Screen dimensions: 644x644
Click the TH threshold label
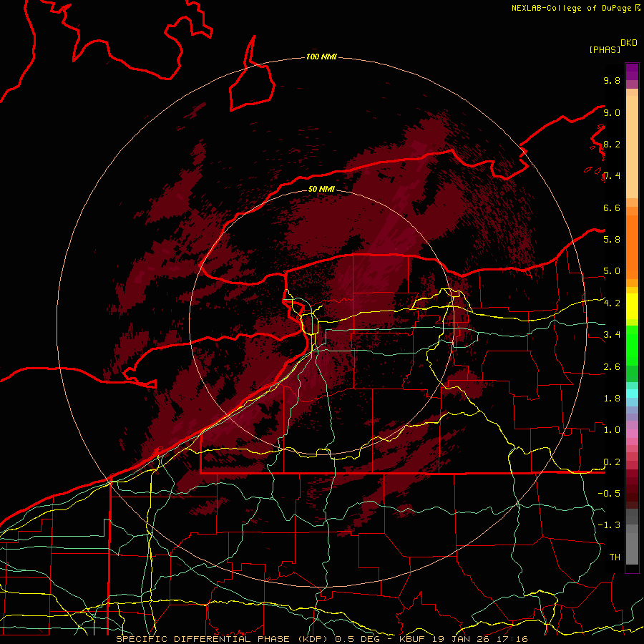coord(615,557)
